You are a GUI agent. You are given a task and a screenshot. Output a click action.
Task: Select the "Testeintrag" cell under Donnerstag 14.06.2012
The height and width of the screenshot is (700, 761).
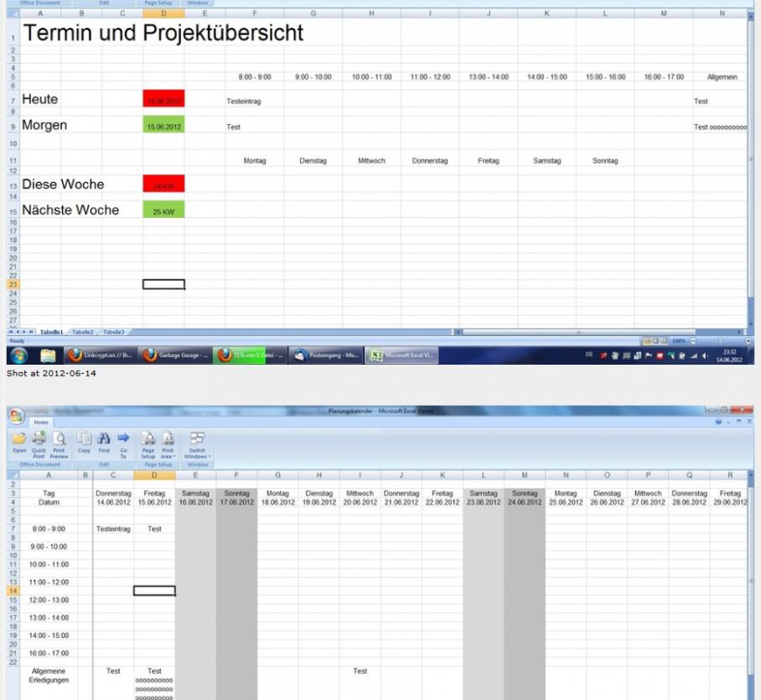[x=113, y=529]
